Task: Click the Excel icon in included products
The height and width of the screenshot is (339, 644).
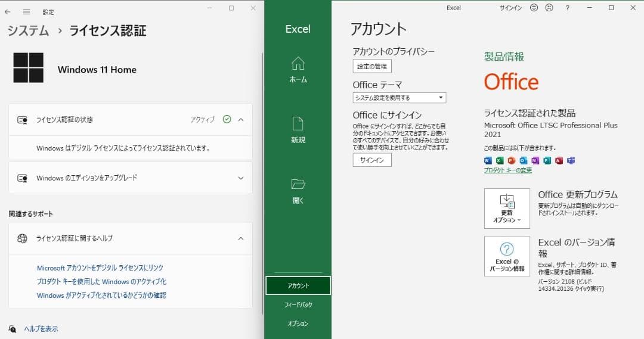Action: [x=500, y=160]
